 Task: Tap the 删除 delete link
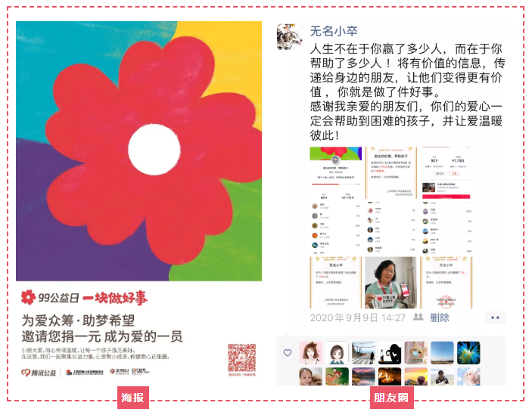[440, 317]
